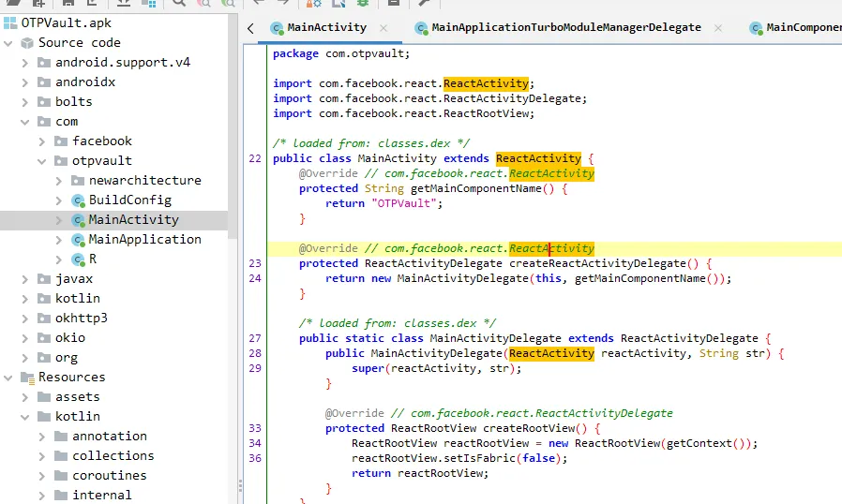Click the okhttp3 package folder icon
Screen dimensions: 842x504
[44, 319]
